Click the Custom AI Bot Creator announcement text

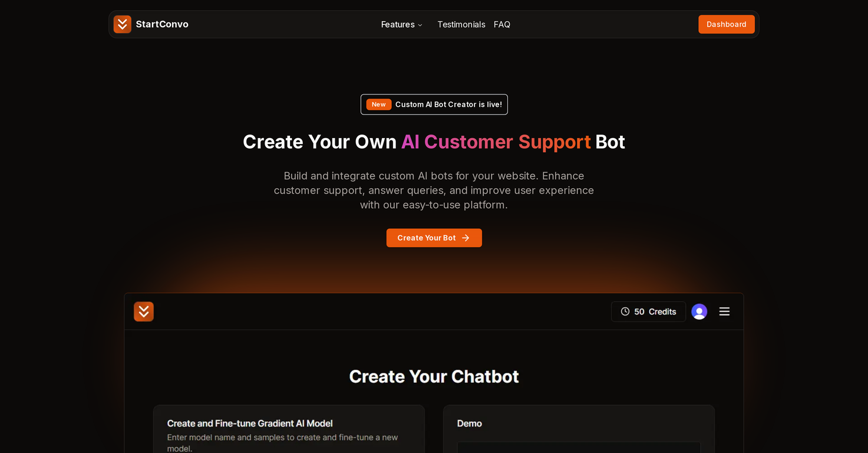click(x=448, y=104)
